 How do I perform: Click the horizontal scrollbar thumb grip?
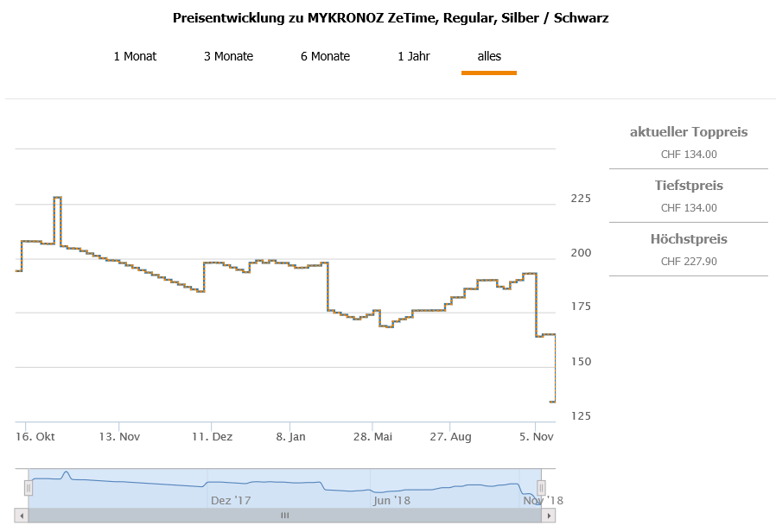pyautogui.click(x=284, y=516)
